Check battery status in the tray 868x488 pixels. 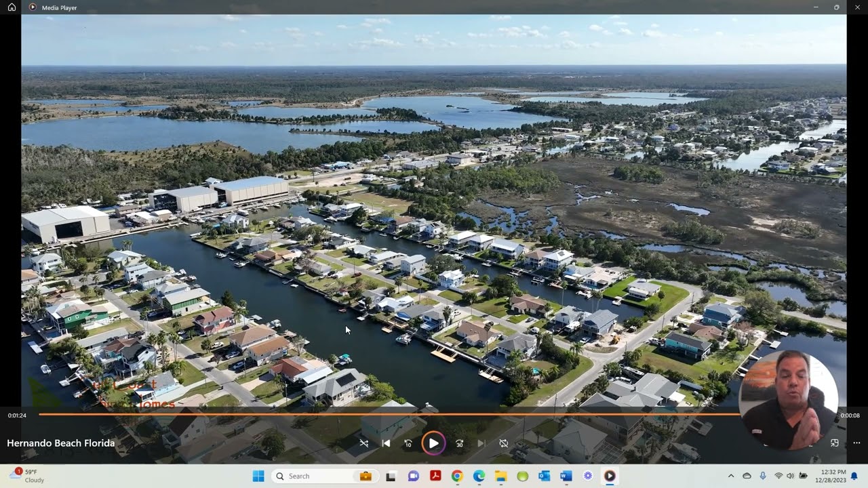click(x=804, y=476)
